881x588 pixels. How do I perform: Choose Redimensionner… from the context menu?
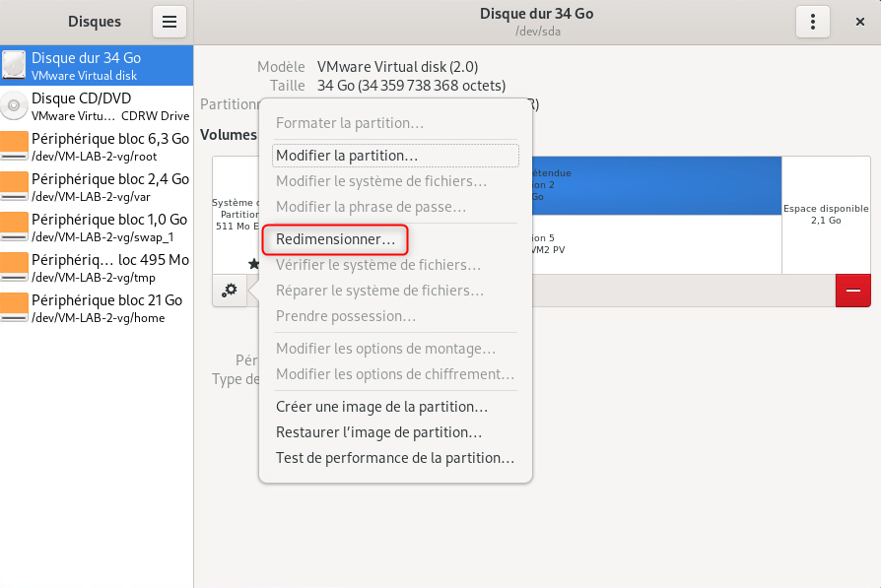[x=335, y=239]
